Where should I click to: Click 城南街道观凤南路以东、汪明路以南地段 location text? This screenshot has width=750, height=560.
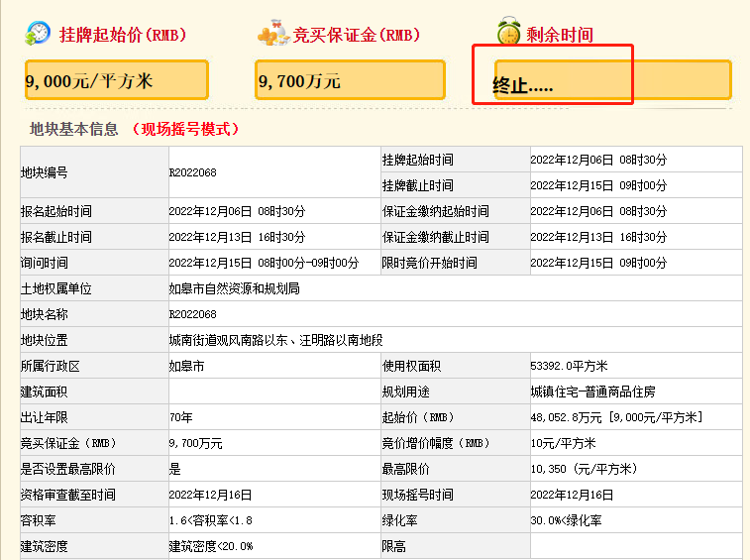(x=276, y=340)
